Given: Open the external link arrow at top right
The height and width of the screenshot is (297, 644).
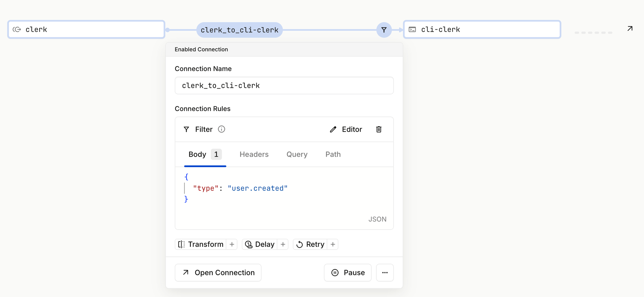Looking at the screenshot, I should (630, 28).
